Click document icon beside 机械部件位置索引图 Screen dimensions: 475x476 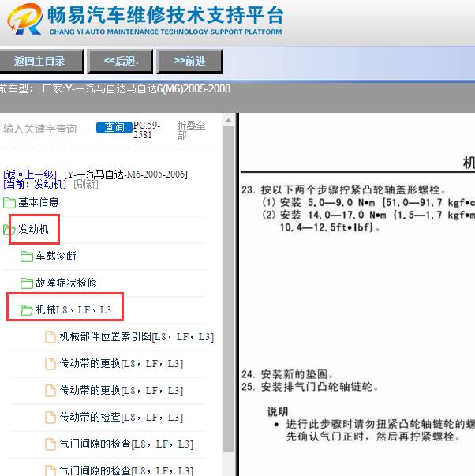click(x=50, y=336)
